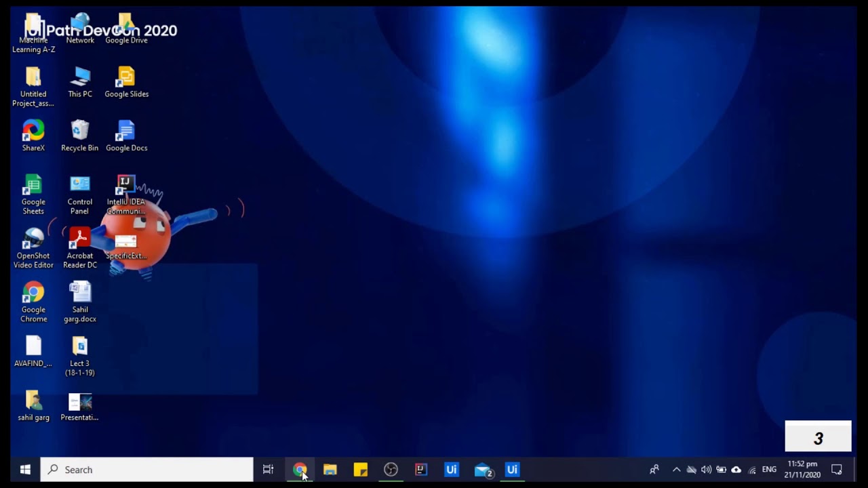Open Google Chrome from the taskbar
This screenshot has height=488, width=868.
[300, 470]
